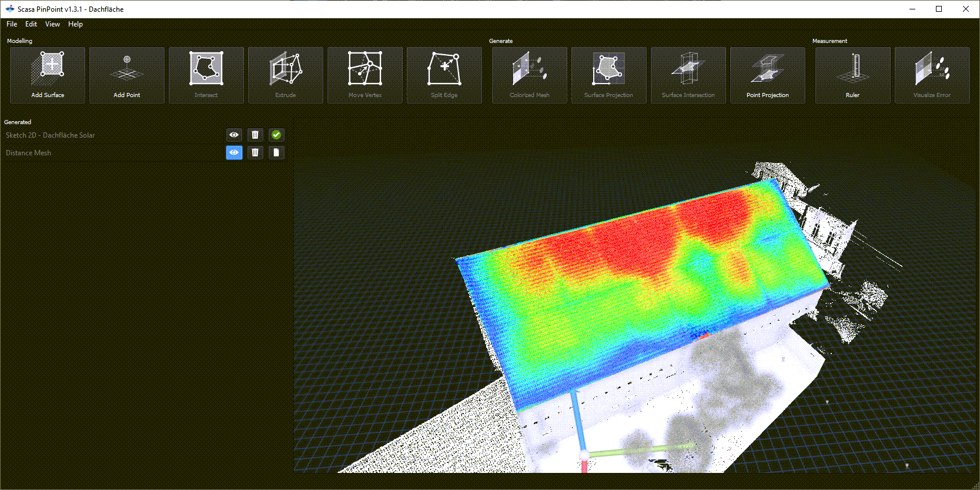This screenshot has width=980, height=490.
Task: Activate the Move Vertex tool
Action: click(365, 75)
